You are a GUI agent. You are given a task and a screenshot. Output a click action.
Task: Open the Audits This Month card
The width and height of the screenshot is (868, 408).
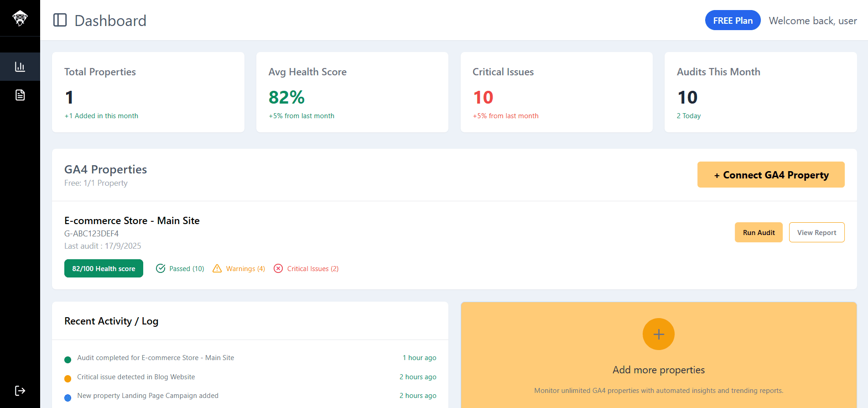[761, 92]
